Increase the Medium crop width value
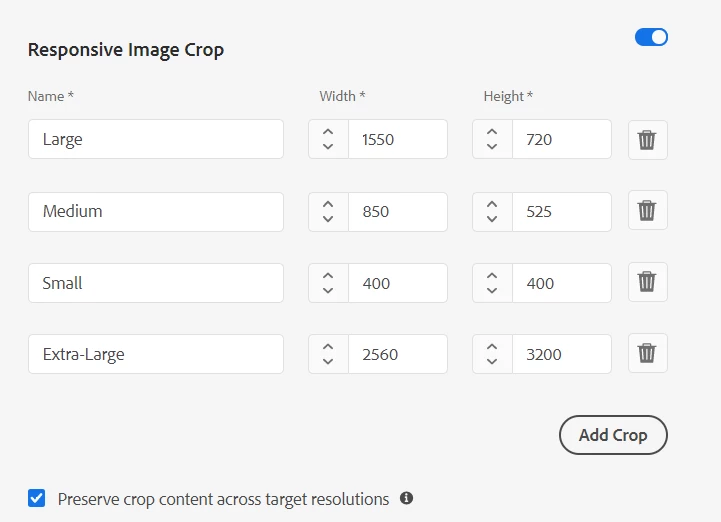Viewport: 721px width, 522px height. pyautogui.click(x=328, y=204)
